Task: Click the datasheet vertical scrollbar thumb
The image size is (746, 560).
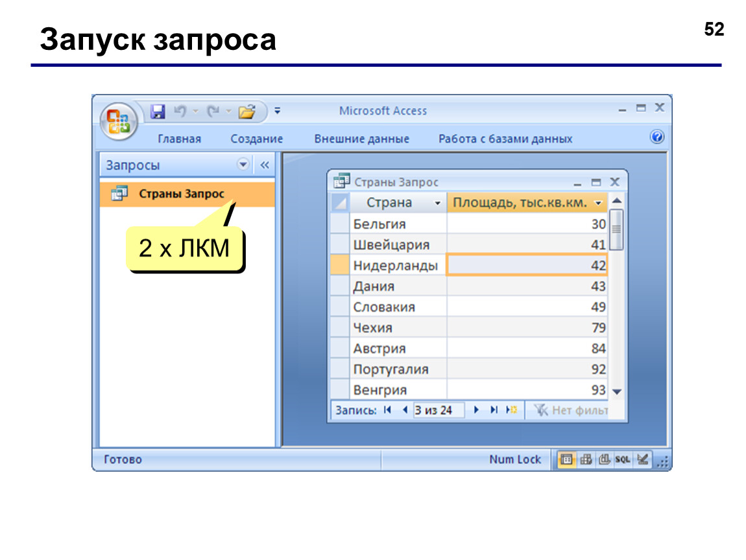Action: click(616, 229)
